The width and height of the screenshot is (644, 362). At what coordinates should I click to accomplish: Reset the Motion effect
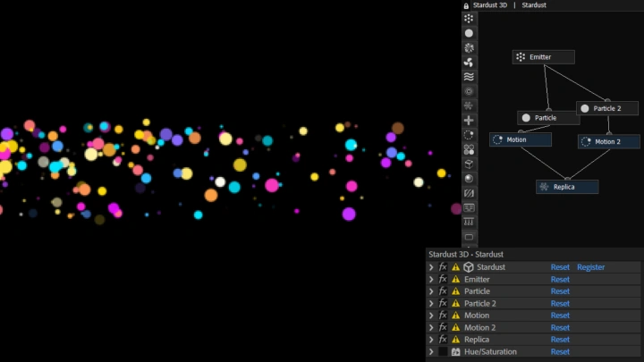click(560, 316)
